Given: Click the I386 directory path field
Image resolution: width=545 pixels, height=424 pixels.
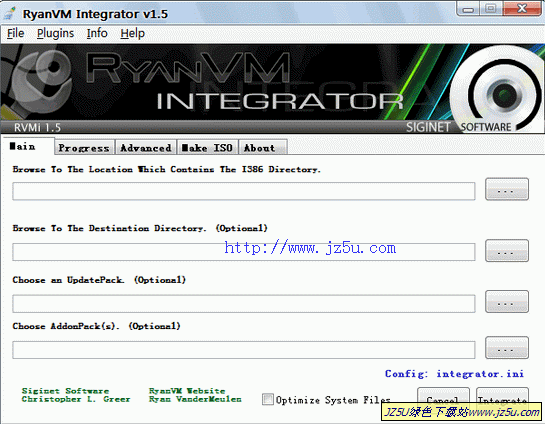Looking at the screenshot, I should coord(244,191).
